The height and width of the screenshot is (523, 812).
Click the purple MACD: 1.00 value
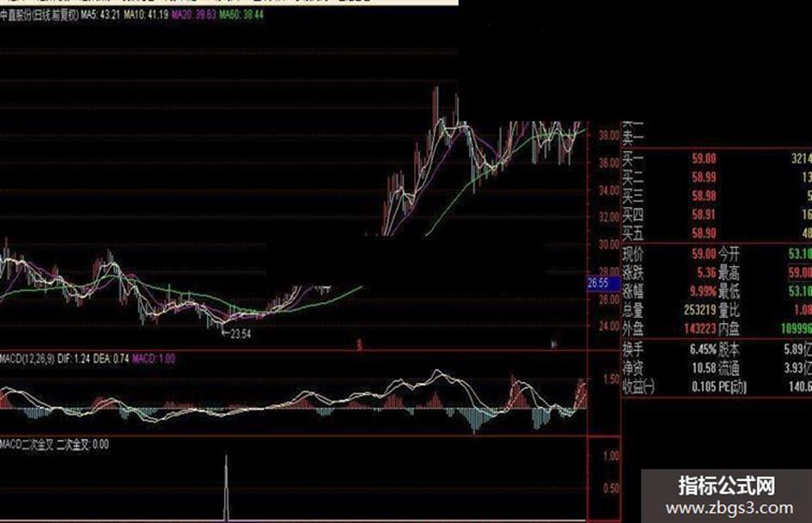(x=154, y=358)
